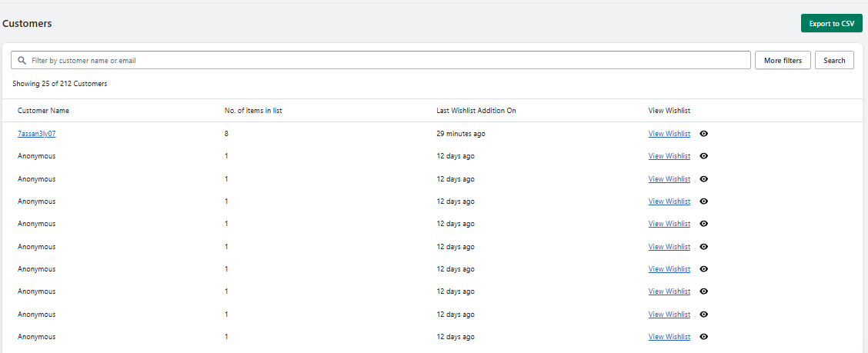Screen dimensions: 868x353
Task: Click the Export to CSV button
Action: coord(832,23)
